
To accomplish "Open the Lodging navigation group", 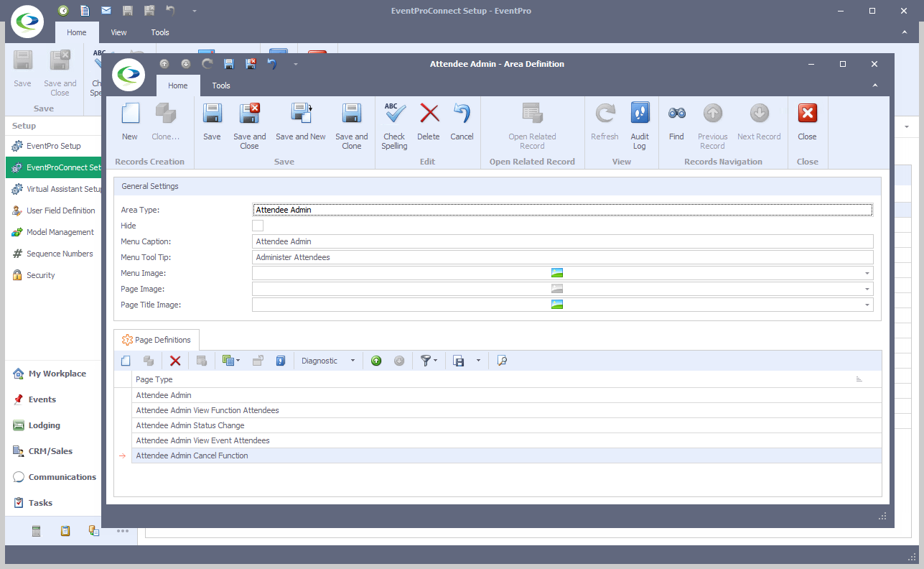I will 54,425.
